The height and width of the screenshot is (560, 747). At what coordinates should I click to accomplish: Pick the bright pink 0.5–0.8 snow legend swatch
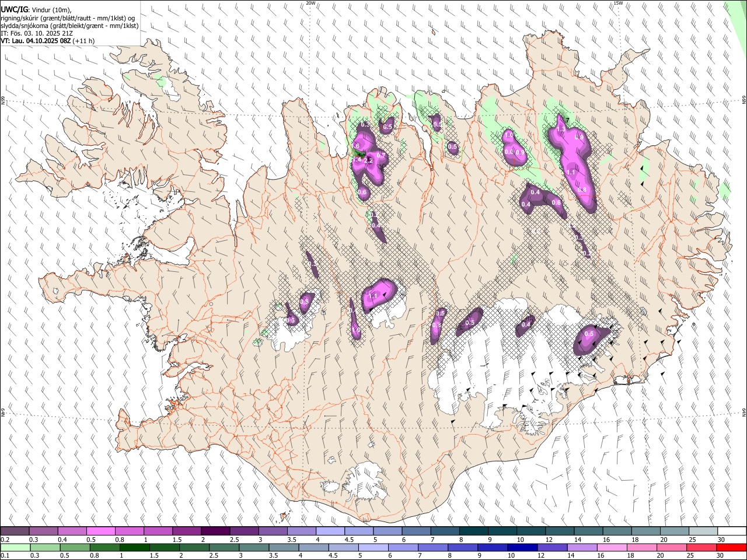(100, 531)
